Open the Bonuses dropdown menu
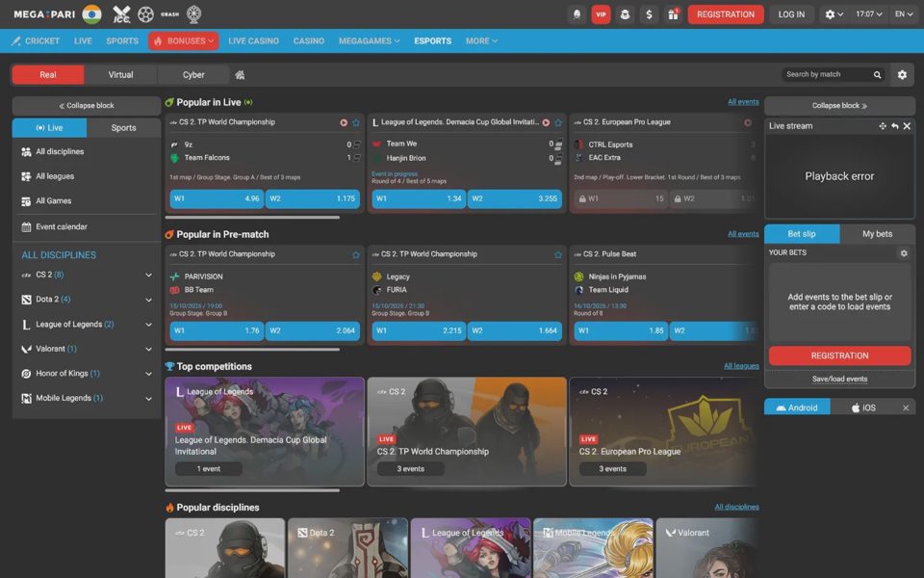This screenshot has width=924, height=578. pos(183,41)
